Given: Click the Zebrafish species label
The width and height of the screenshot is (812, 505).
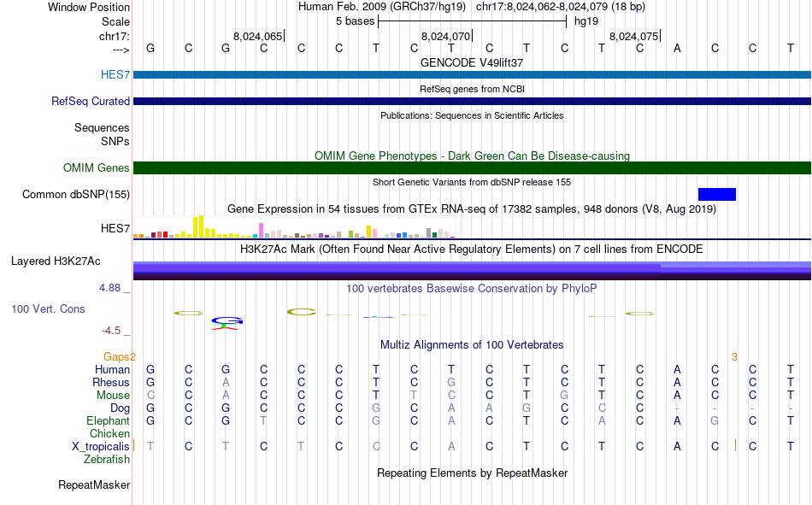Looking at the screenshot, I should [107, 459].
